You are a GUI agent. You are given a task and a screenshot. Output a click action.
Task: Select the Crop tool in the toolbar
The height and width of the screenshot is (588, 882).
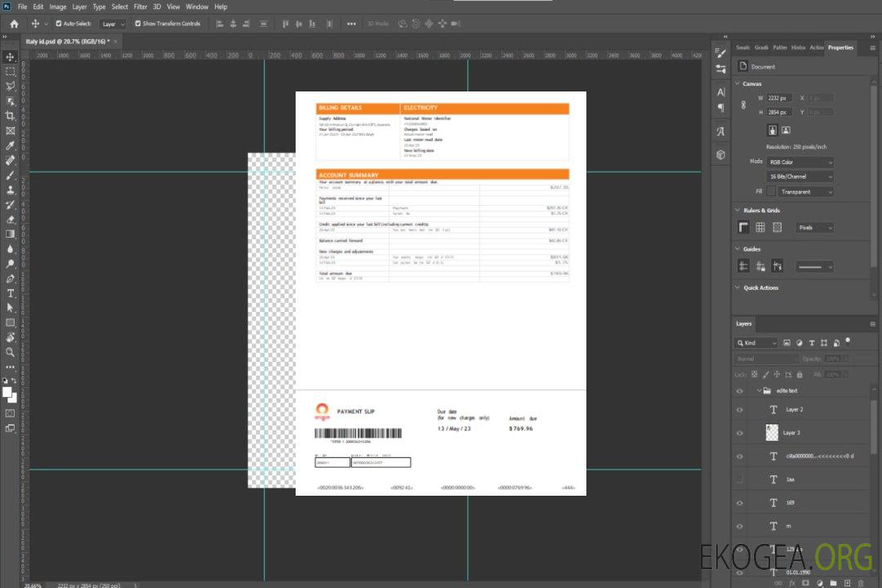tap(11, 116)
